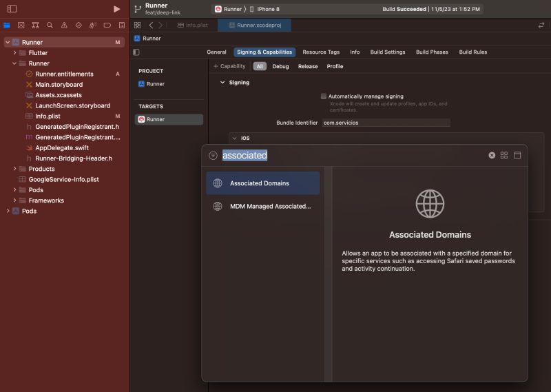This screenshot has height=392, width=551.
Task: Go forward with the editor forward arrow
Action: (x=160, y=25)
